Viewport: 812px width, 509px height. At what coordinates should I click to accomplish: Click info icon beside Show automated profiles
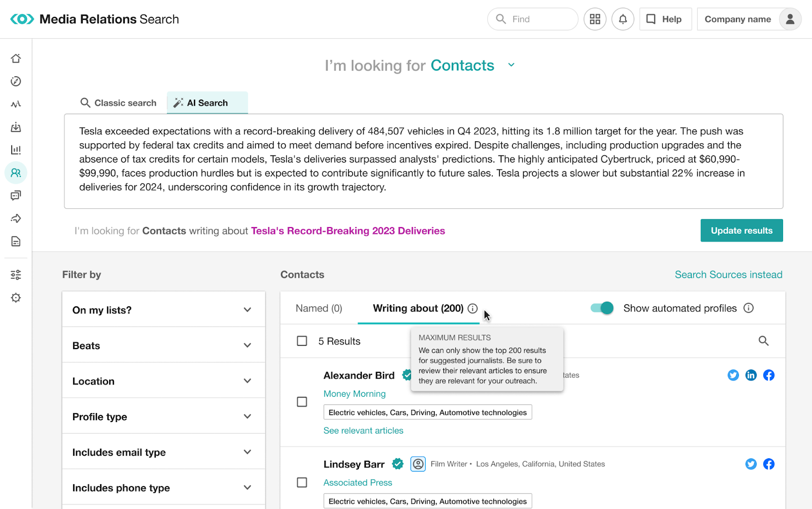coord(749,308)
